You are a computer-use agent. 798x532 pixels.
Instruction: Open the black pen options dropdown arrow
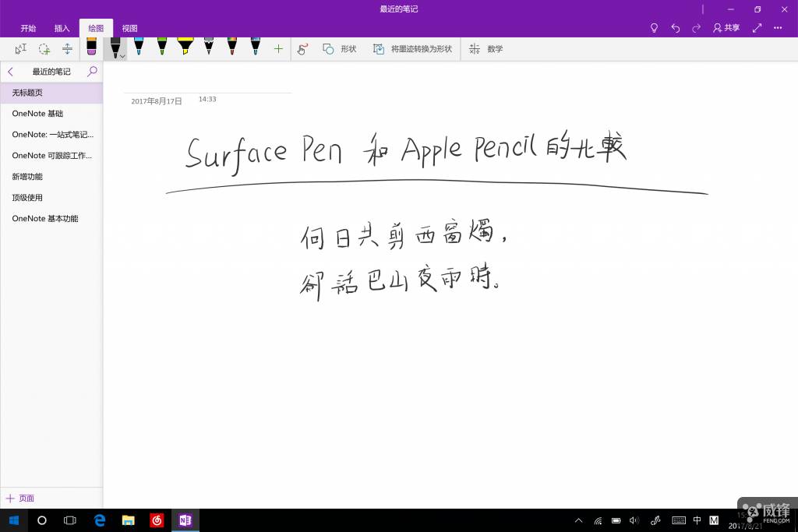[122, 56]
